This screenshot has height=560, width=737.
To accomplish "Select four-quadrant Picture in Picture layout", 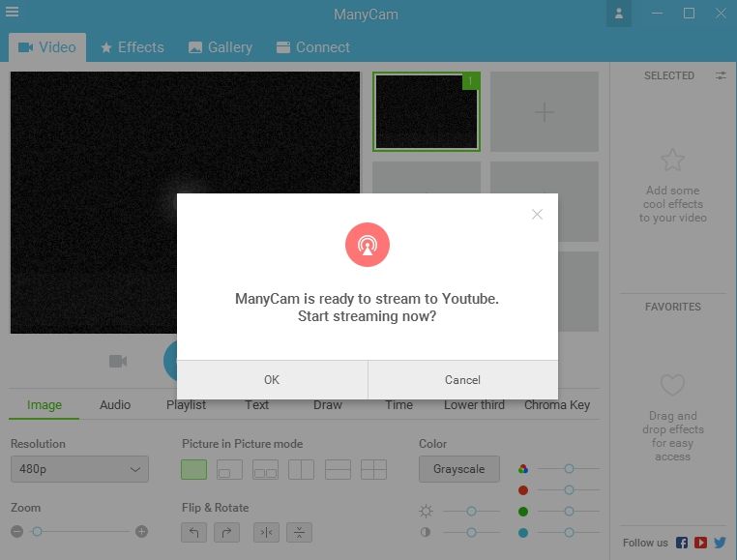I will pyautogui.click(x=373, y=469).
